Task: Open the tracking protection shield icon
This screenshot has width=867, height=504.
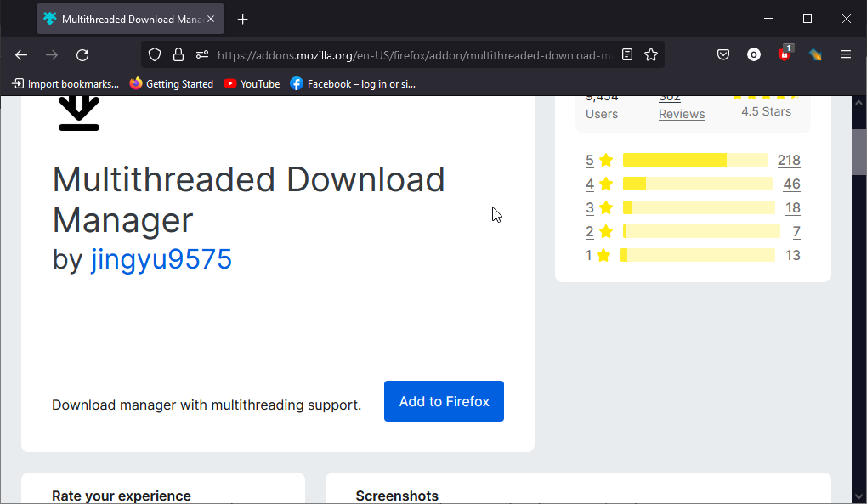Action: click(x=155, y=54)
